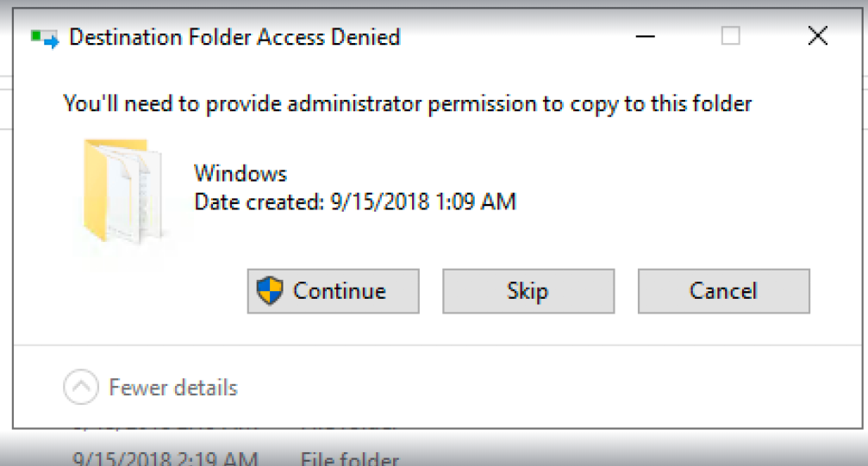Image resolution: width=868 pixels, height=466 pixels.
Task: Cancel the copy operation
Action: tap(723, 291)
